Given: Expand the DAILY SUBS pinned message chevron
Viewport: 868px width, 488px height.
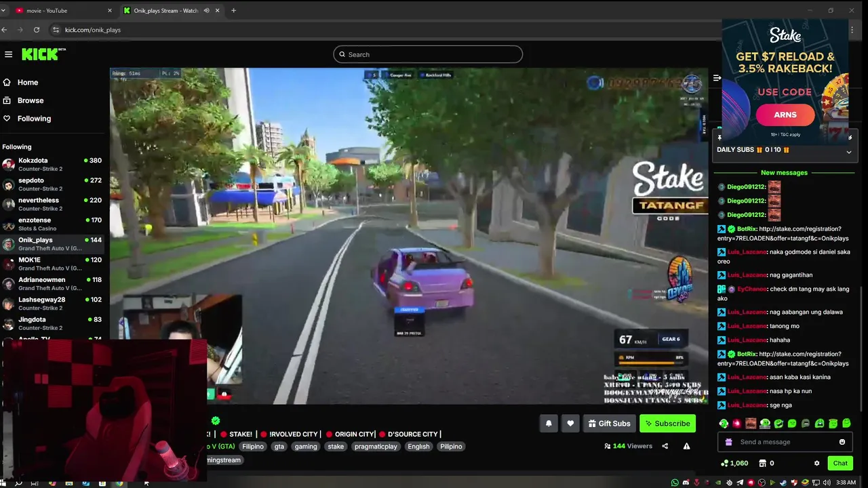Looking at the screenshot, I should [x=848, y=152].
